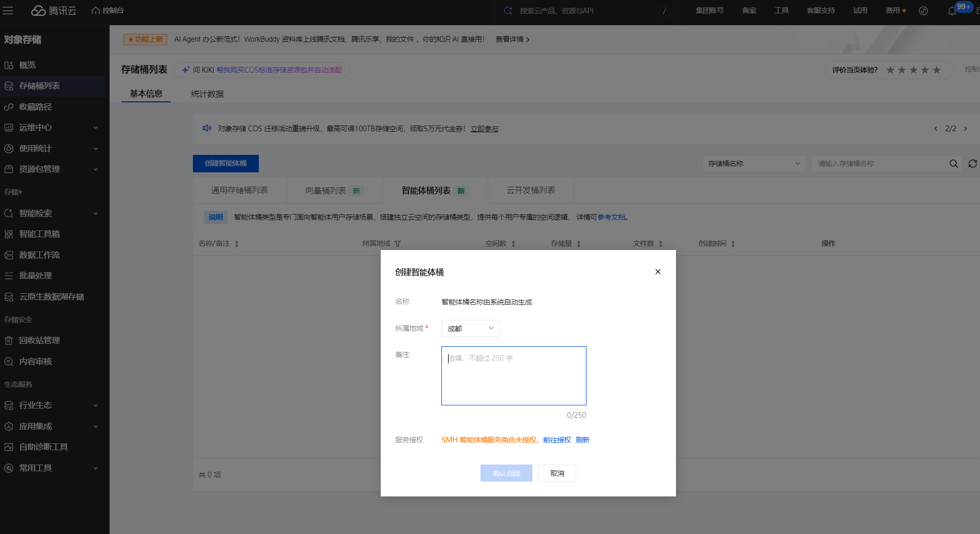Select the 智能体桶列表 tab

point(435,190)
